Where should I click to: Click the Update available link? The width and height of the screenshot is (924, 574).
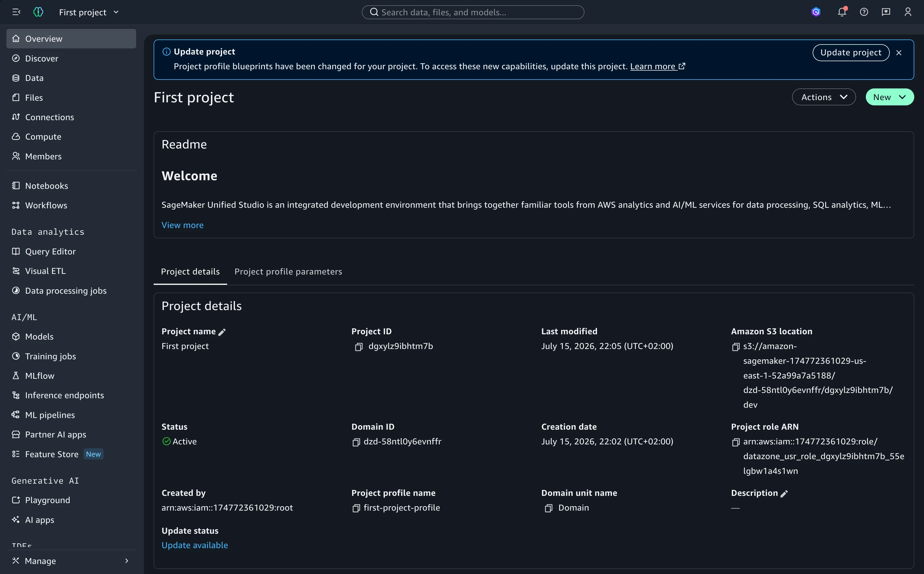(x=195, y=545)
